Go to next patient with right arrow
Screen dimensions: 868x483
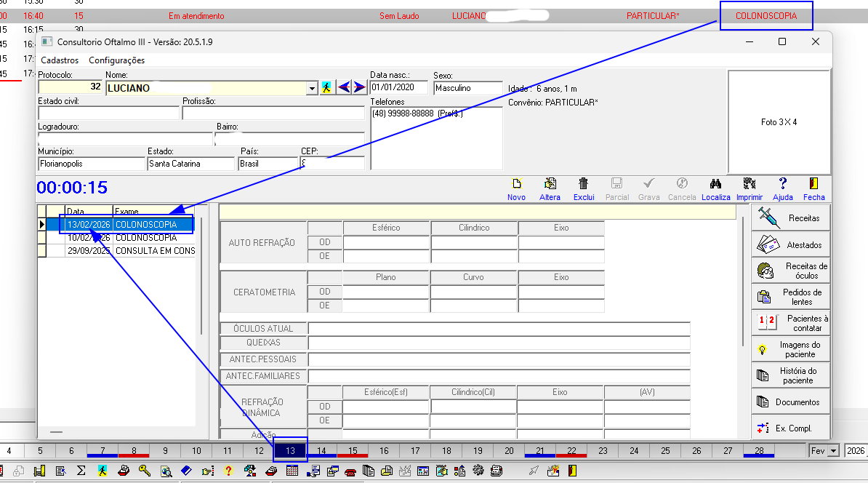point(359,87)
